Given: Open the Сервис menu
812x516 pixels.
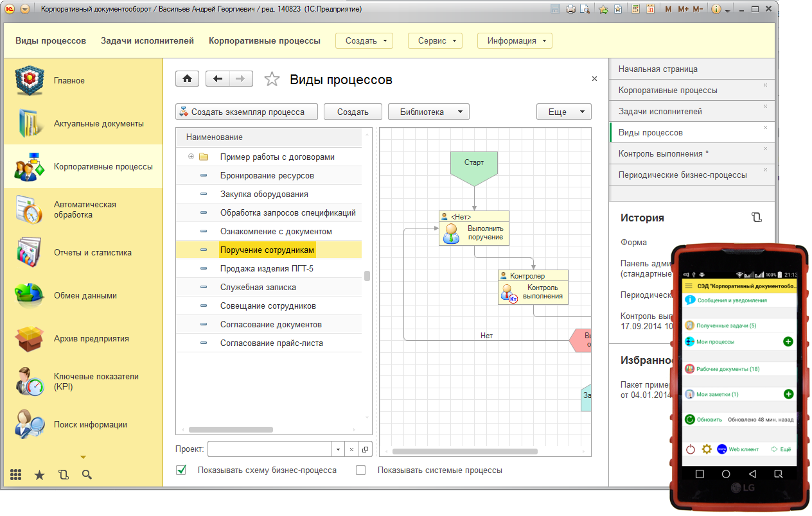Looking at the screenshot, I should click(x=435, y=40).
